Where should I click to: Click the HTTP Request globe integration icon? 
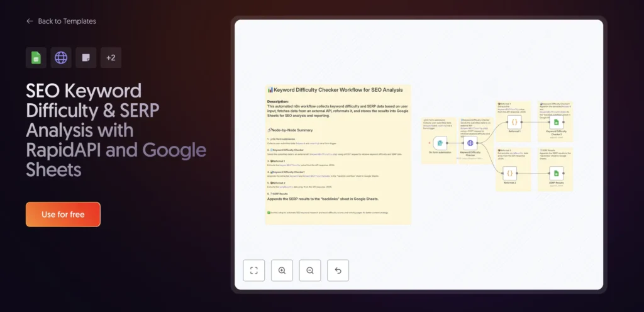(61, 57)
